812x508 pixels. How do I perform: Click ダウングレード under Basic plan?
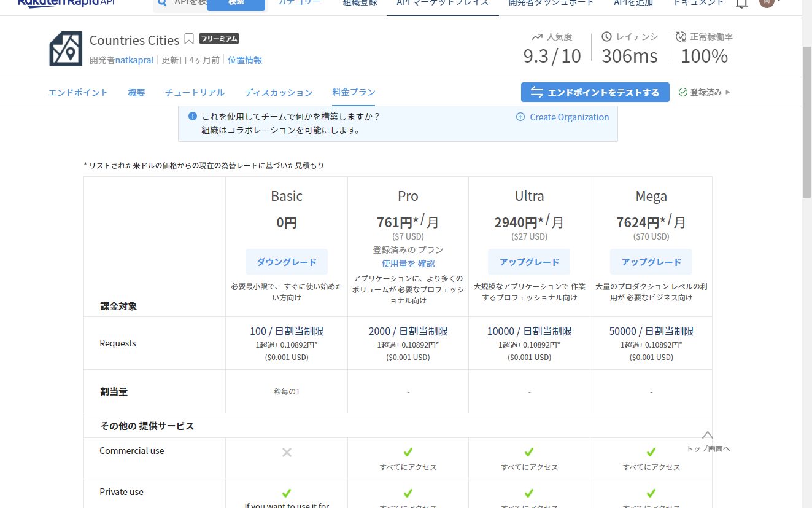pyautogui.click(x=287, y=262)
